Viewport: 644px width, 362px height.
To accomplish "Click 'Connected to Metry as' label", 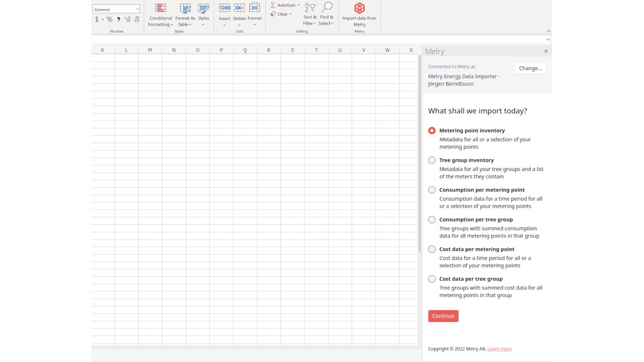I will pos(452,66).
